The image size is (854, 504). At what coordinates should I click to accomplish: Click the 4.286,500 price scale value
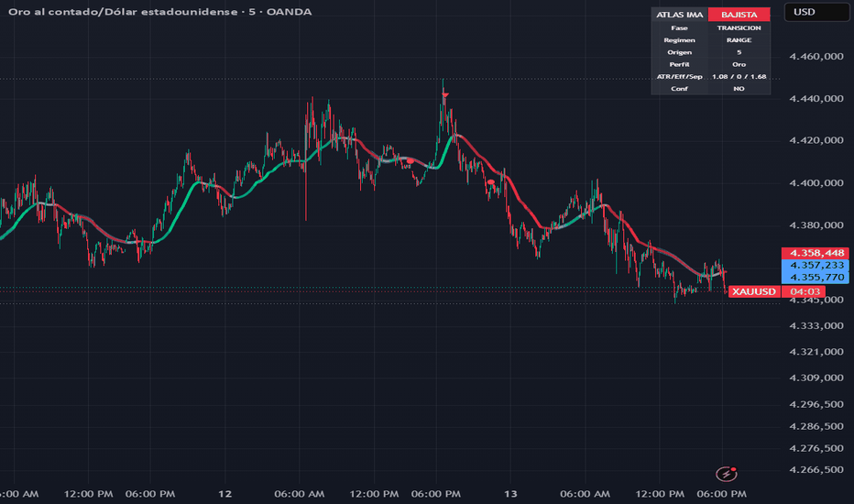pos(816,426)
